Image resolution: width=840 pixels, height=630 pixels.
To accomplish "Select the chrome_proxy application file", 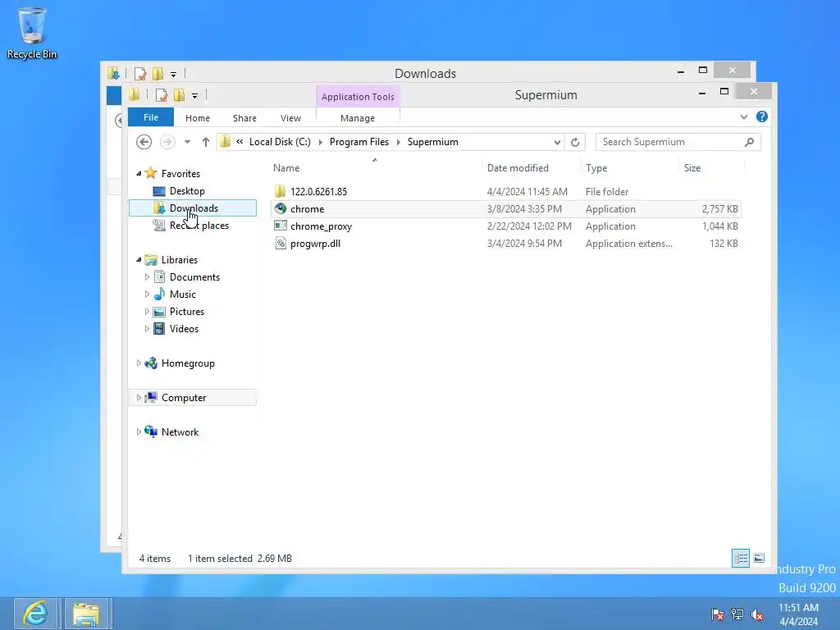I will pos(321,226).
